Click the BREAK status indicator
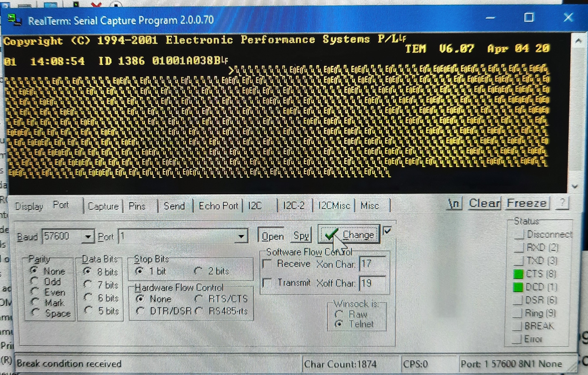The image size is (588, 375). pos(517,326)
